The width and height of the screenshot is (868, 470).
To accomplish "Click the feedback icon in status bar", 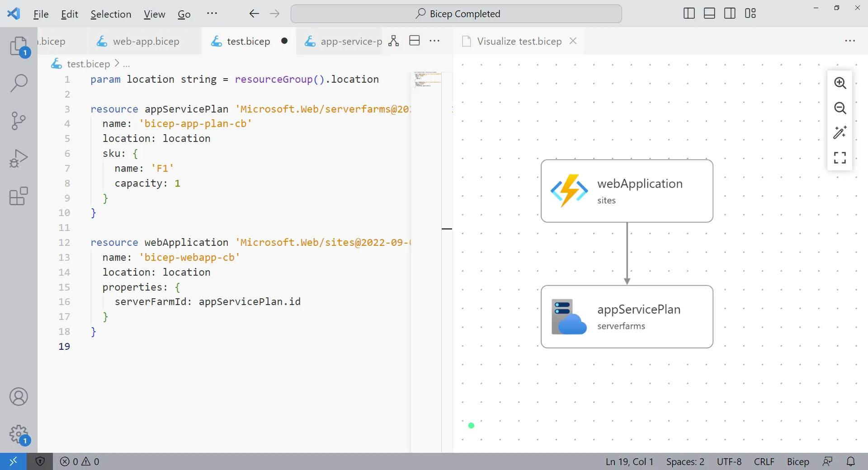I will click(x=827, y=461).
